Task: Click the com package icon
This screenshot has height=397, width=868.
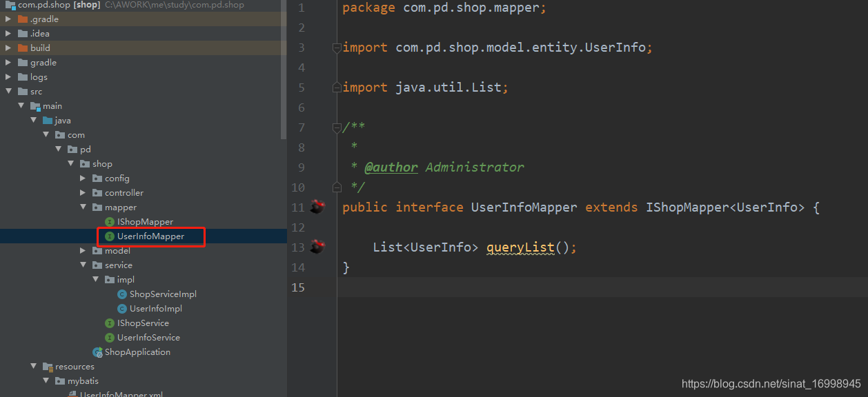Action: [x=60, y=134]
